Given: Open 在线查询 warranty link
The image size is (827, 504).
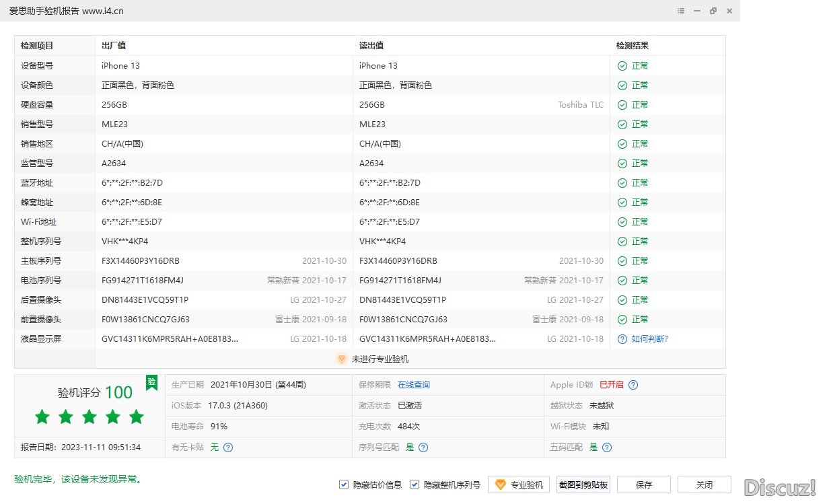Looking at the screenshot, I should (x=414, y=385).
